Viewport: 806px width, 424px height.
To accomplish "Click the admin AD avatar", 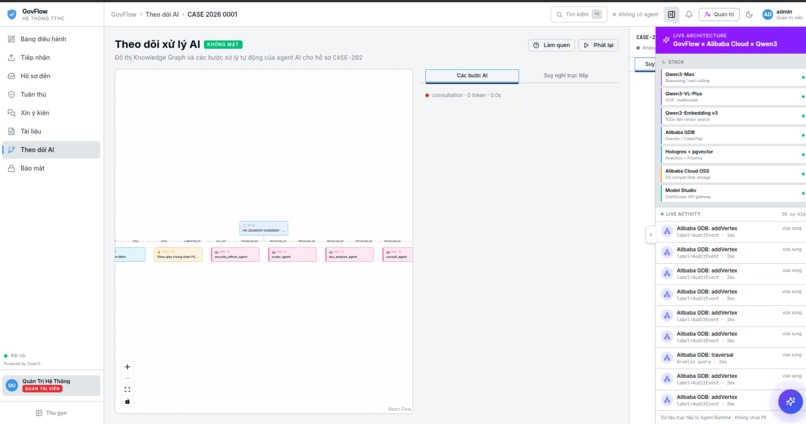I will point(767,14).
